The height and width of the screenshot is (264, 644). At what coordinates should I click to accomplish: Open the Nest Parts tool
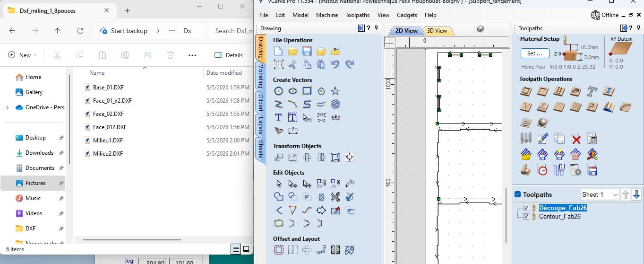[350, 250]
